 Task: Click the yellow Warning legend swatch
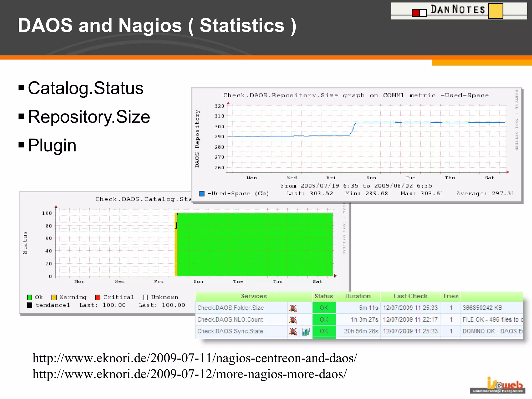coord(54,297)
